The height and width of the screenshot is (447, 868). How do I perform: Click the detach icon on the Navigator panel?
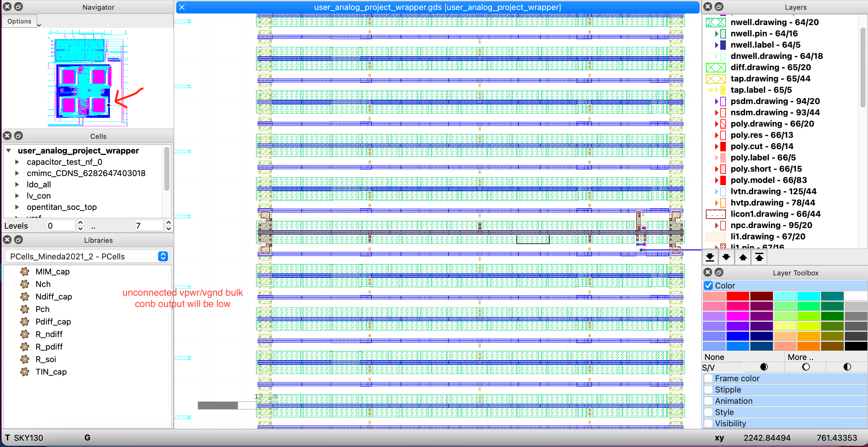(x=18, y=6)
